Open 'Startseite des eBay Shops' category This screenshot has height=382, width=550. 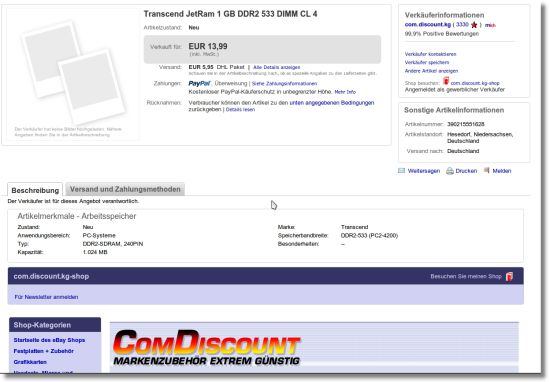click(x=49, y=340)
